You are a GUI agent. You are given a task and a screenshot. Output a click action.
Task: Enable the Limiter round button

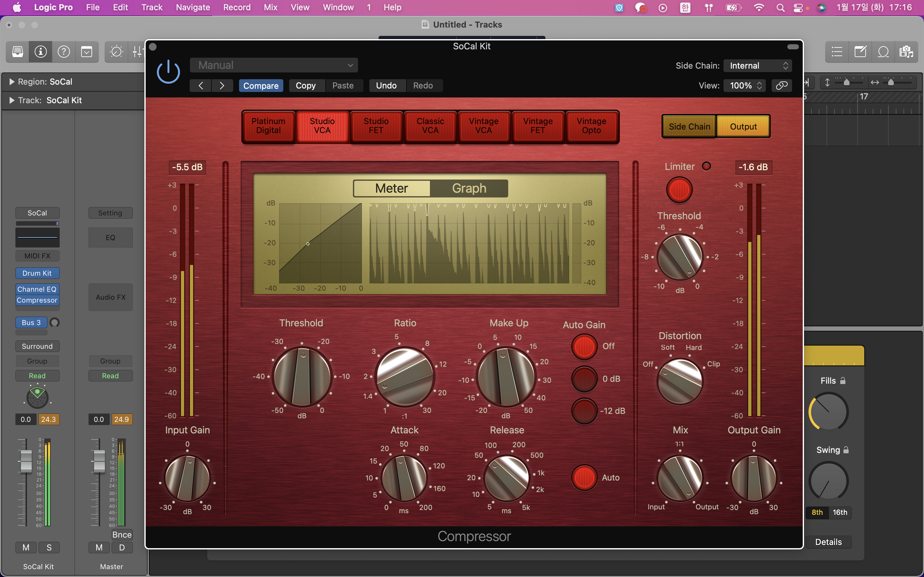[679, 190]
